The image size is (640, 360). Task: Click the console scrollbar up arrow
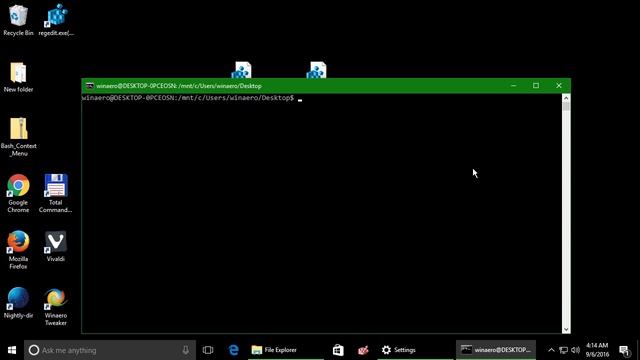pos(566,98)
